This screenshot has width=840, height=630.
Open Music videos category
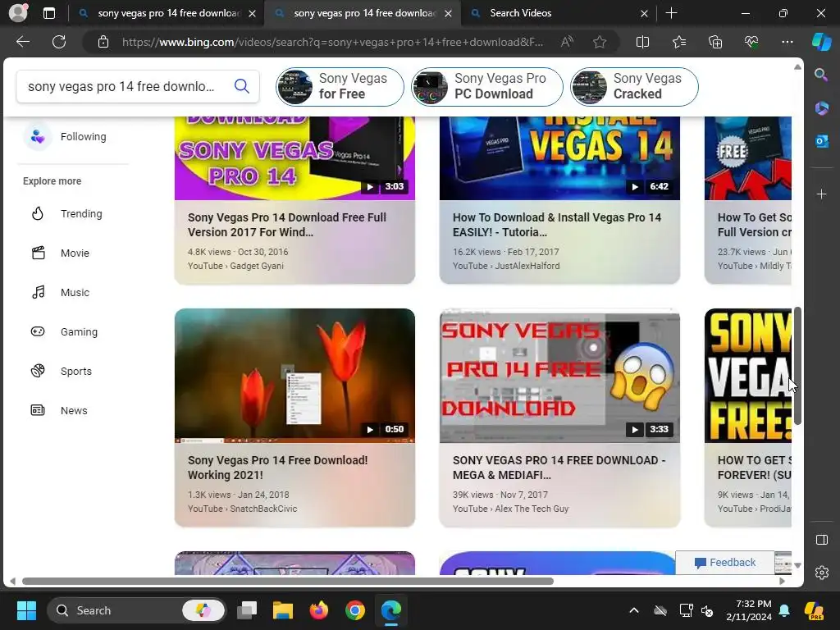point(73,293)
